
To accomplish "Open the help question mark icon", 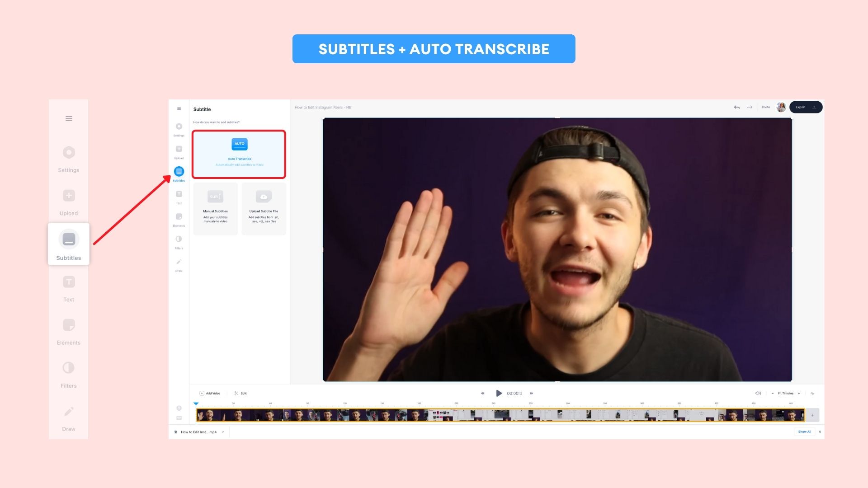I will click(x=179, y=408).
